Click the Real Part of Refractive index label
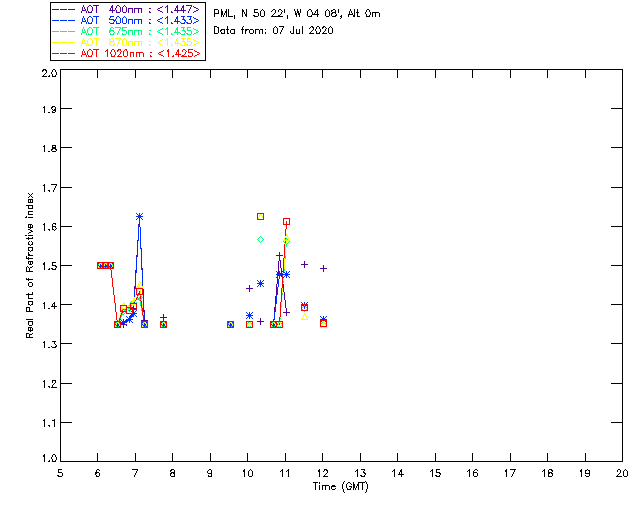Viewport: 640px width, 512px height. pyautogui.click(x=29, y=265)
